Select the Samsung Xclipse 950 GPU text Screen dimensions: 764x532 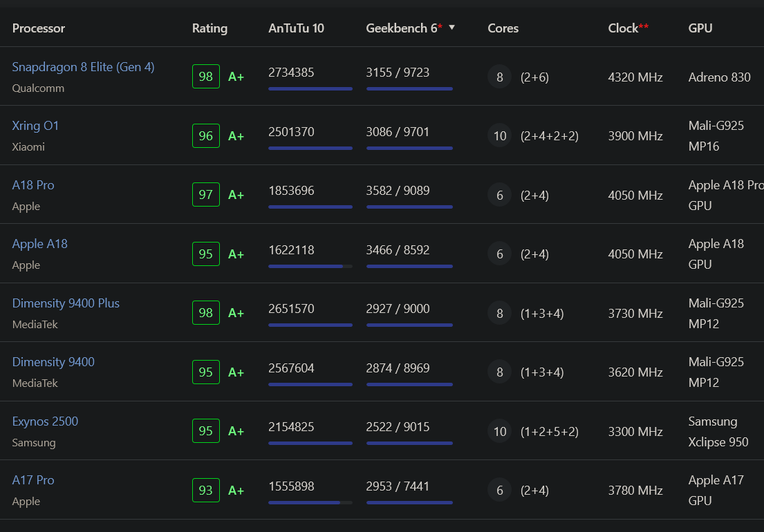[718, 432]
